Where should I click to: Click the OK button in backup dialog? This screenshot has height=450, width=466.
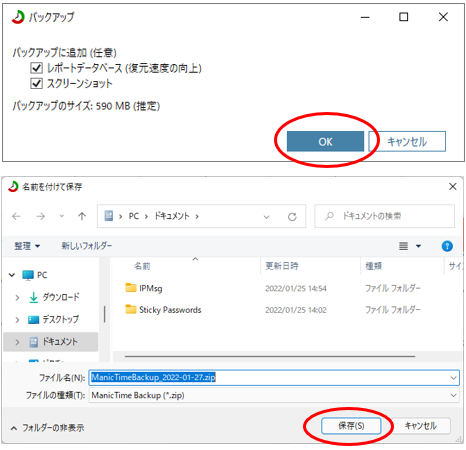[325, 142]
